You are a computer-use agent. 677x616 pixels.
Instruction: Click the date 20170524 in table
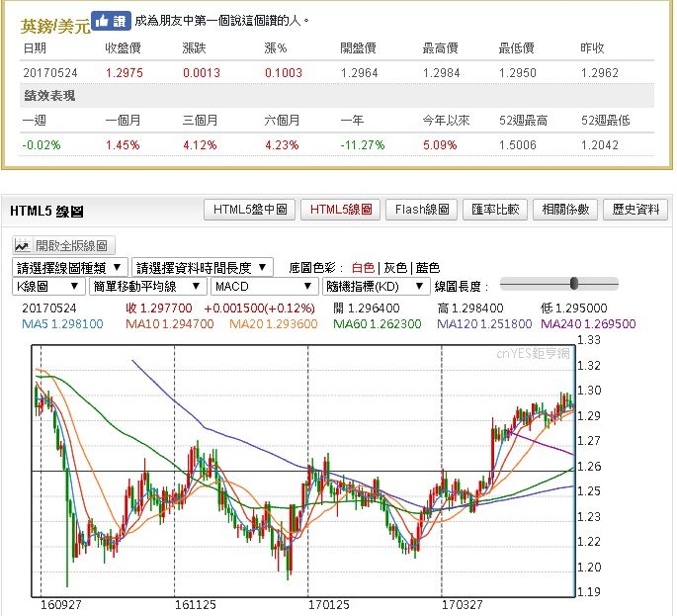point(50,72)
